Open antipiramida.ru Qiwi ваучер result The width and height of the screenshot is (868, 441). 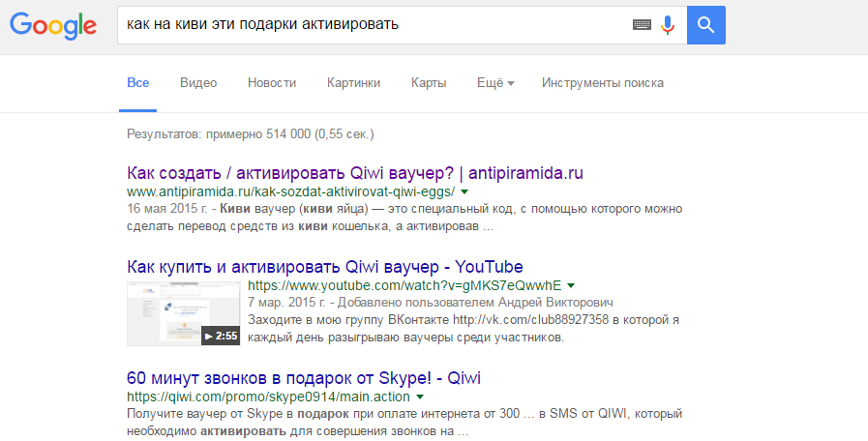(355, 173)
